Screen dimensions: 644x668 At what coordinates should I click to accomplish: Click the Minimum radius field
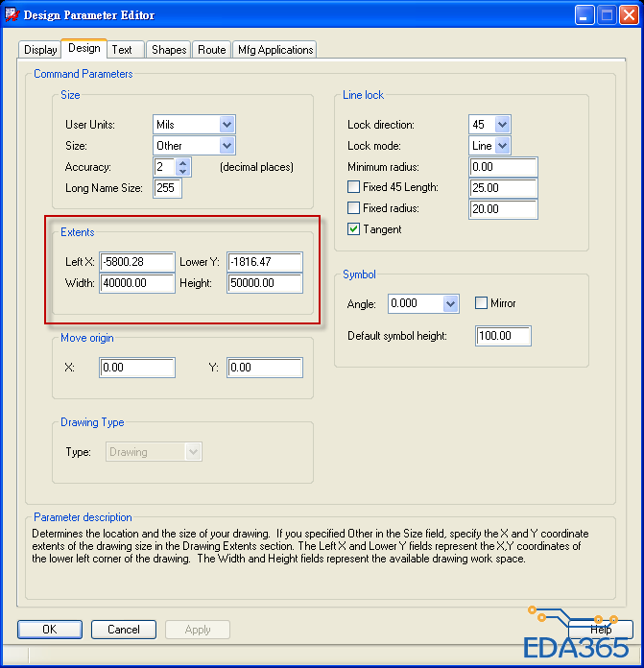click(503, 167)
